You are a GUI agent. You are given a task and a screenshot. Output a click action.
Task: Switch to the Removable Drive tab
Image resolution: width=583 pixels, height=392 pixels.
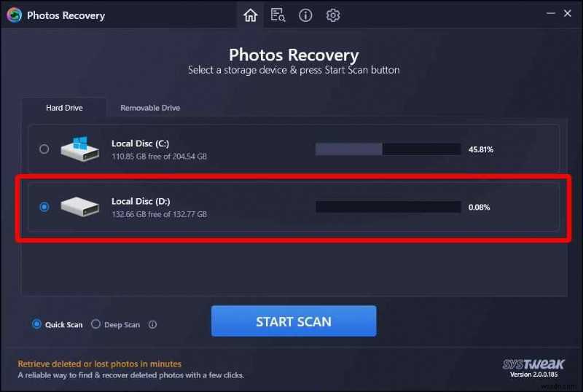tap(150, 108)
